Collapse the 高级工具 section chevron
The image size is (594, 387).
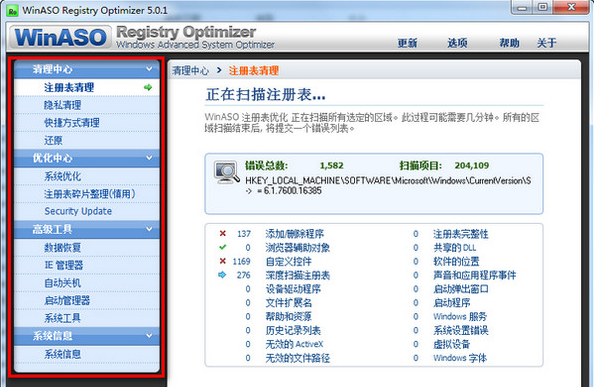pos(149,229)
